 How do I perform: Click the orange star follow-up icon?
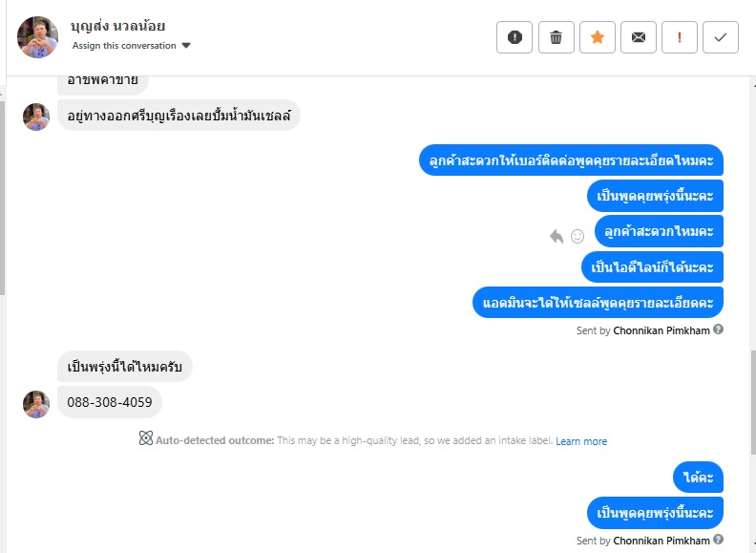pos(597,37)
